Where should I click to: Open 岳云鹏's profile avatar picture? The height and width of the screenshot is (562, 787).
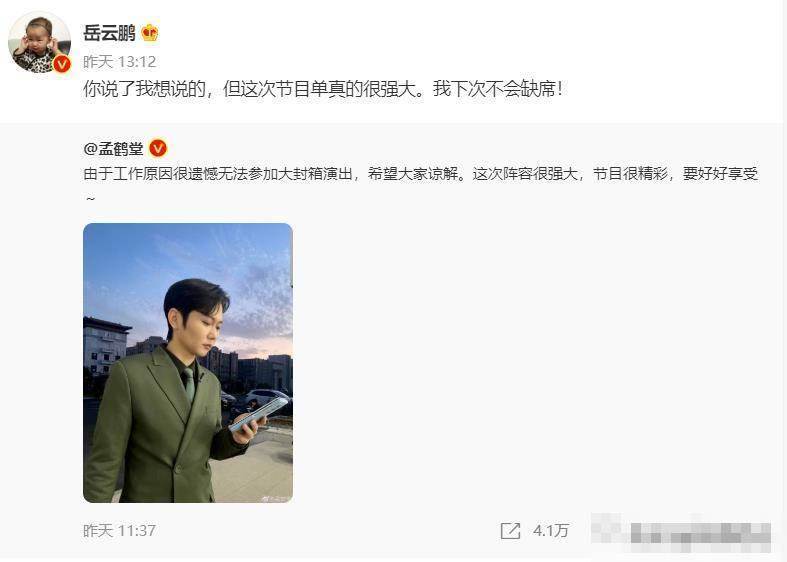click(x=39, y=43)
